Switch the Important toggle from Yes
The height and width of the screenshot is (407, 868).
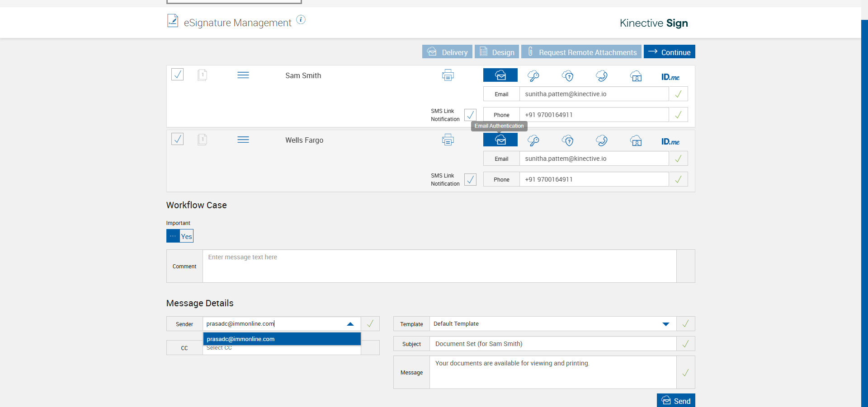[180, 236]
